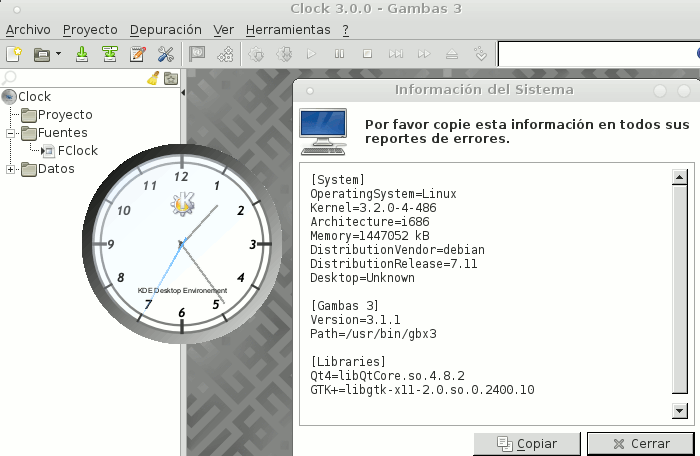Click the '[Gambas 3]' section header
The height and width of the screenshot is (456, 700).
click(x=345, y=306)
